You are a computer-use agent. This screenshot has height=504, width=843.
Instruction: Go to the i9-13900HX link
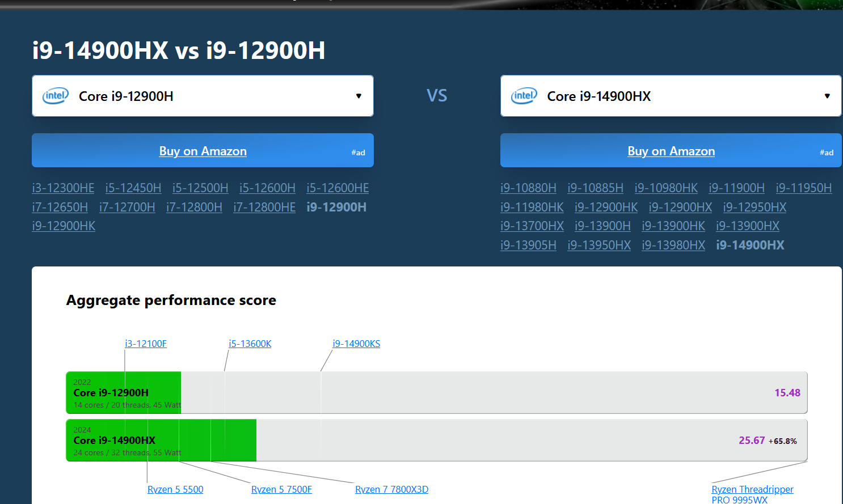[x=748, y=226]
